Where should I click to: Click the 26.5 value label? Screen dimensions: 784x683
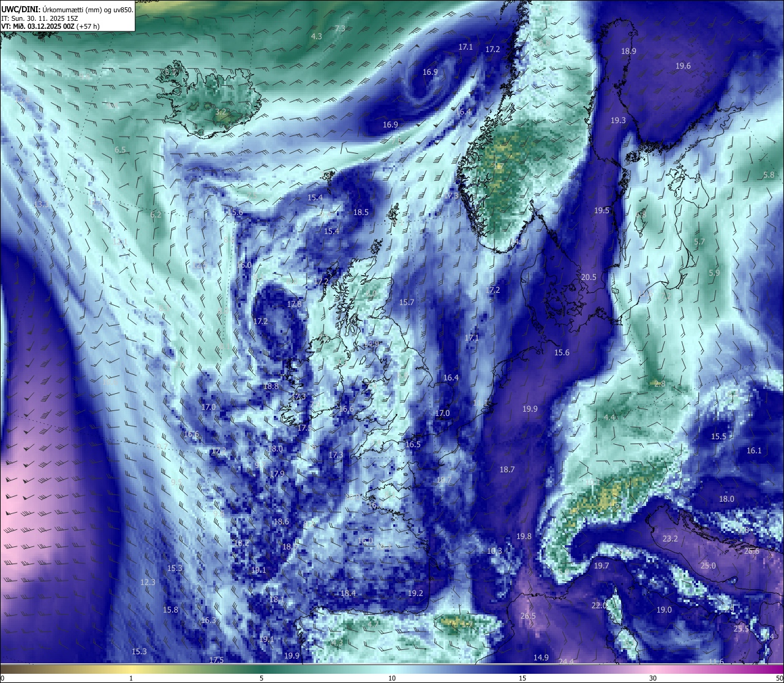[528, 616]
